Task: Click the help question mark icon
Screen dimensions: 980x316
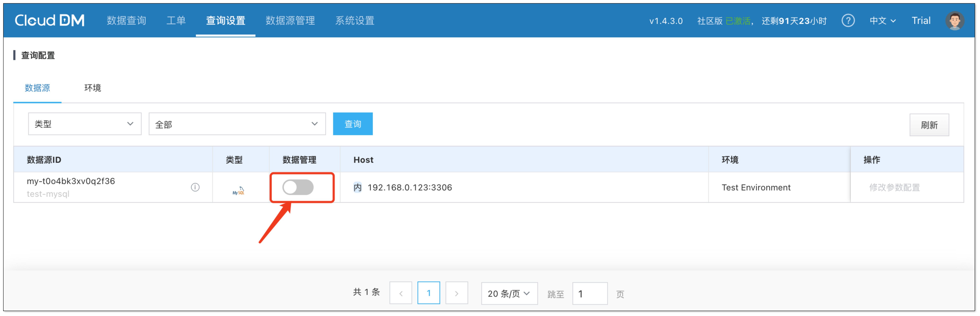Action: pyautogui.click(x=848, y=21)
